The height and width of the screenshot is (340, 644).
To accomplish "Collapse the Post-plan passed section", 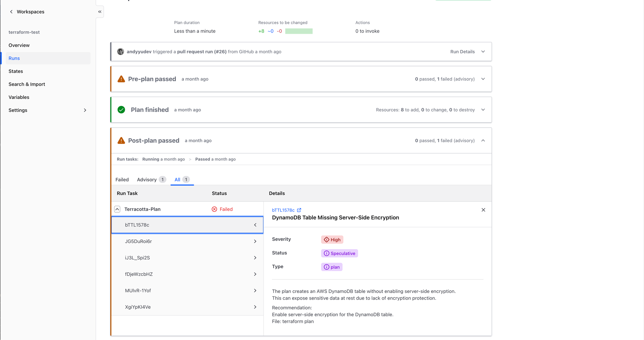I will [x=483, y=141].
